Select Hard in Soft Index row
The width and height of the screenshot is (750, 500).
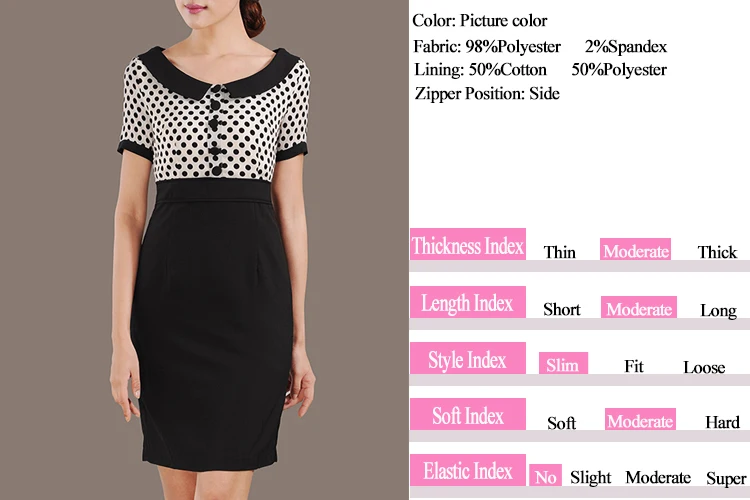pyautogui.click(x=722, y=422)
